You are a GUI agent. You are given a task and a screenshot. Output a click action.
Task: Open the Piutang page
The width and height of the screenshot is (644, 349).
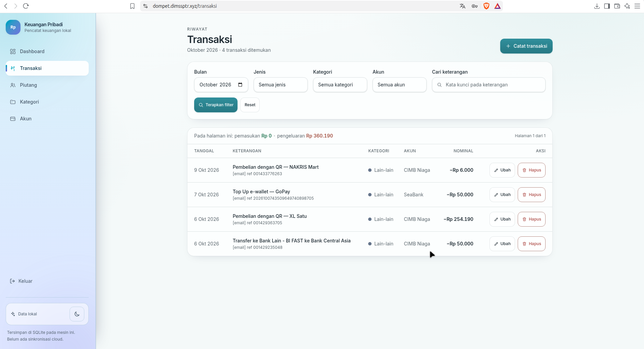(47, 85)
